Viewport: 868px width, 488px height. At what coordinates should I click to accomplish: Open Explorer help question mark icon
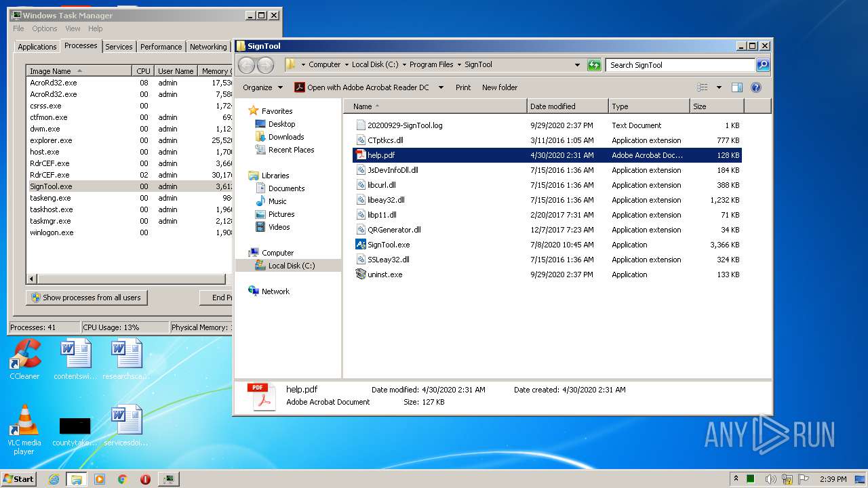point(756,87)
